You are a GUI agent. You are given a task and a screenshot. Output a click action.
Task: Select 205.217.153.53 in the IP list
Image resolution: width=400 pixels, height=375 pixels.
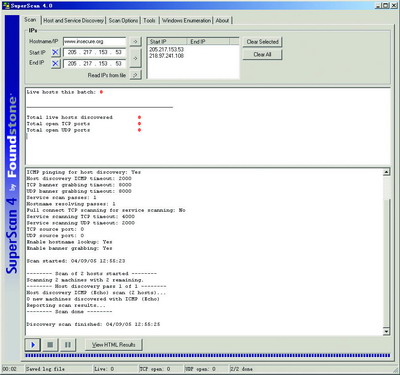[166, 49]
